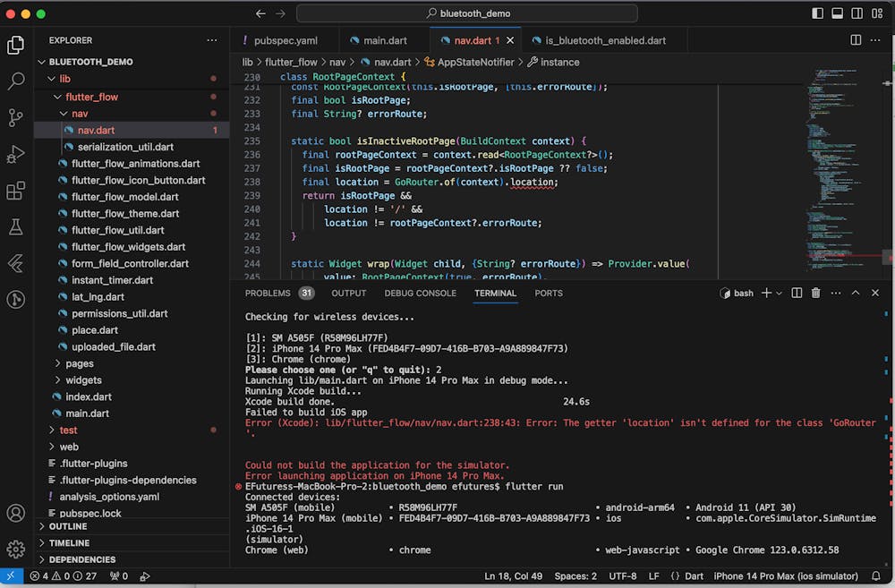
Task: Collapse the flutter_flow folder
Action: click(x=91, y=97)
